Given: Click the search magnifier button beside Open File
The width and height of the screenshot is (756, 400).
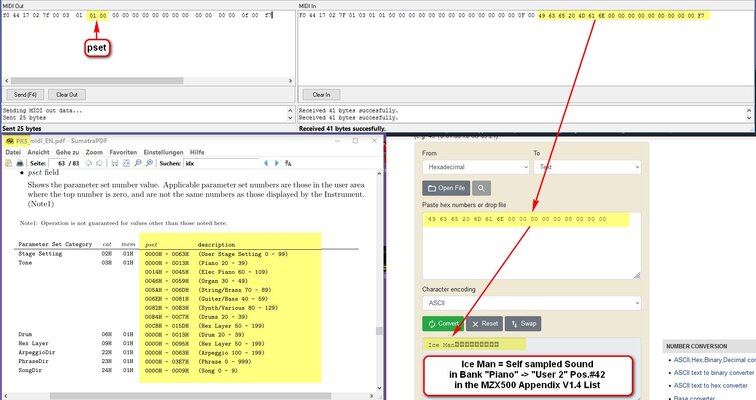Looking at the screenshot, I should tap(481, 188).
